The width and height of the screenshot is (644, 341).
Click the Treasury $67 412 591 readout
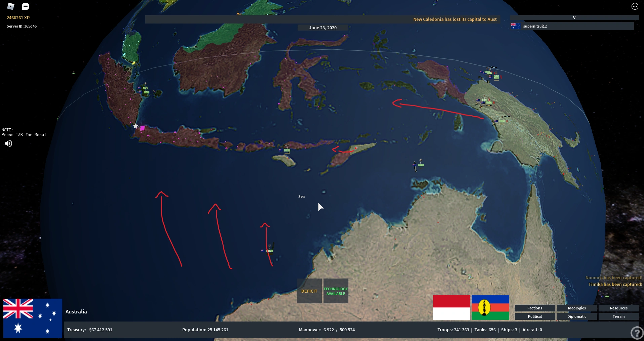tap(90, 330)
